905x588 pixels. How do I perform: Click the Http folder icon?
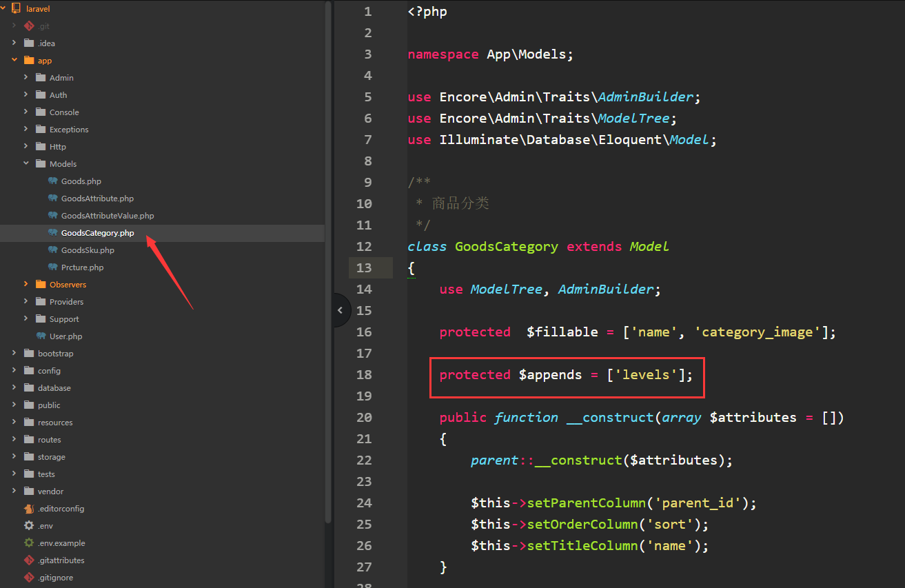41,146
